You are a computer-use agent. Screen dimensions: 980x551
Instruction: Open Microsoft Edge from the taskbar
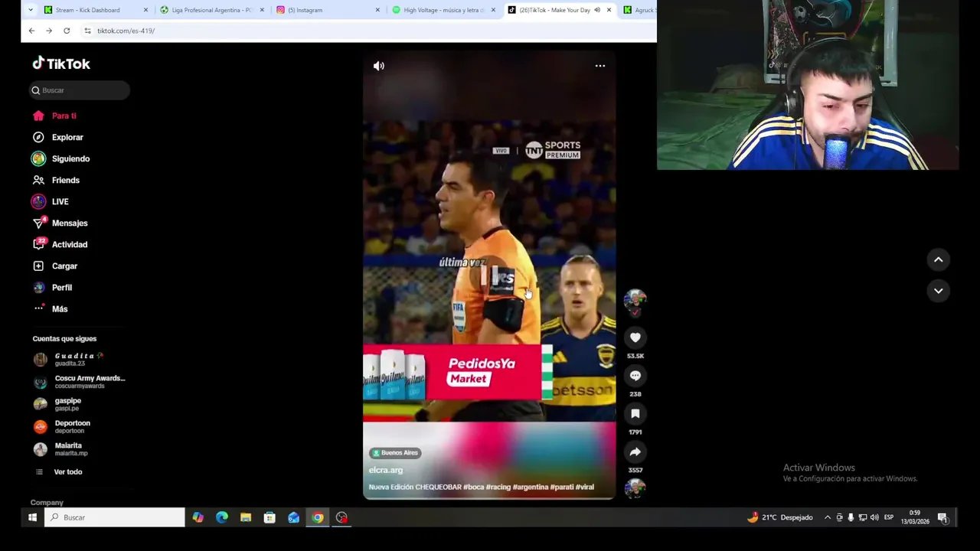point(222,518)
